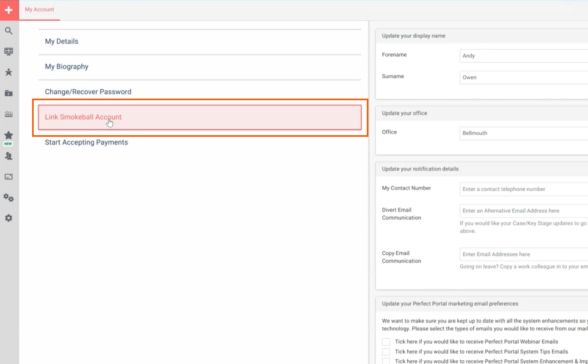Tick the Perfect Portal Webinar Emails checkbox

(386, 342)
